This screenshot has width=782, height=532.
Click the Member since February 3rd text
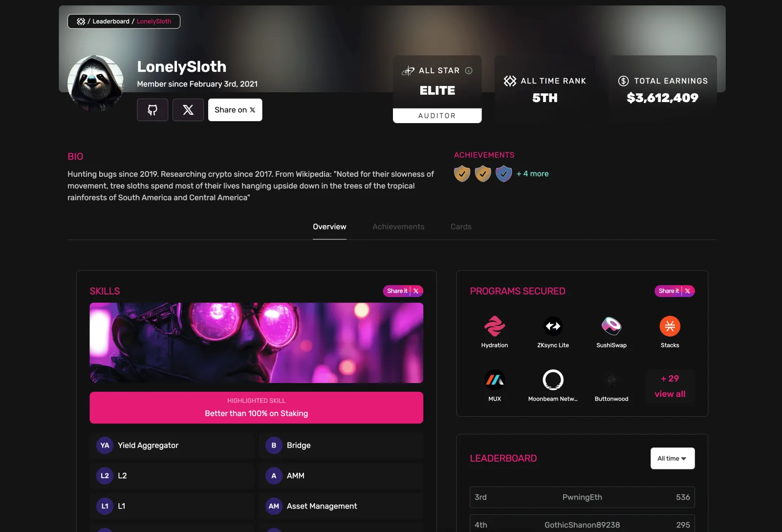pos(197,84)
